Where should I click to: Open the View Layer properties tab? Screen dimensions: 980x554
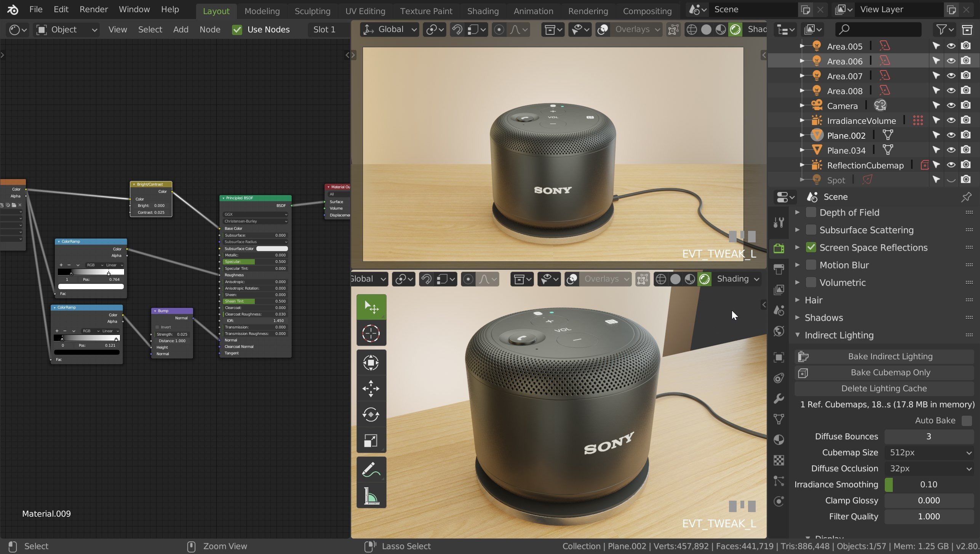[x=779, y=290]
